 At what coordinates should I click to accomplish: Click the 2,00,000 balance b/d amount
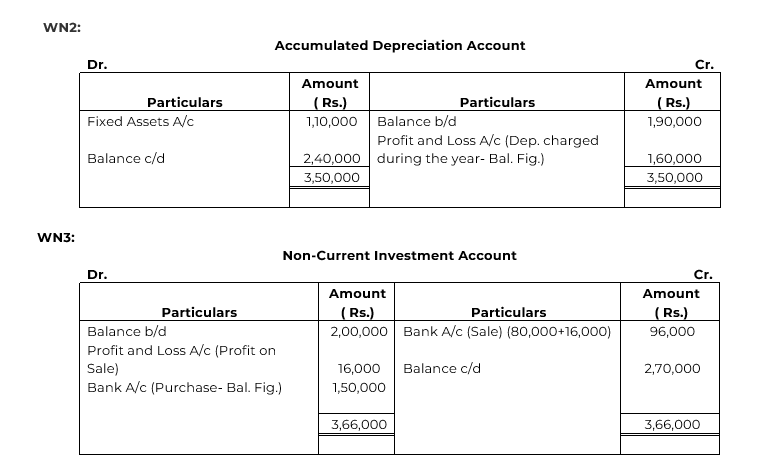[x=359, y=332]
